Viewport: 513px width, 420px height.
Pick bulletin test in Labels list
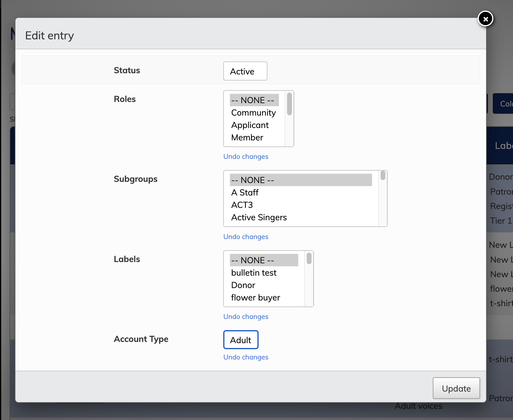[254, 273]
